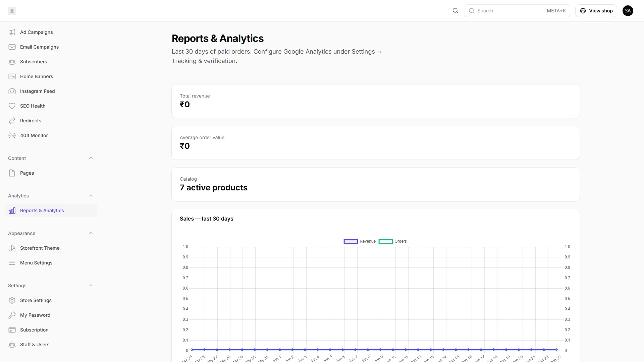
Task: Collapse the Settings sidebar section
Action: 91,286
